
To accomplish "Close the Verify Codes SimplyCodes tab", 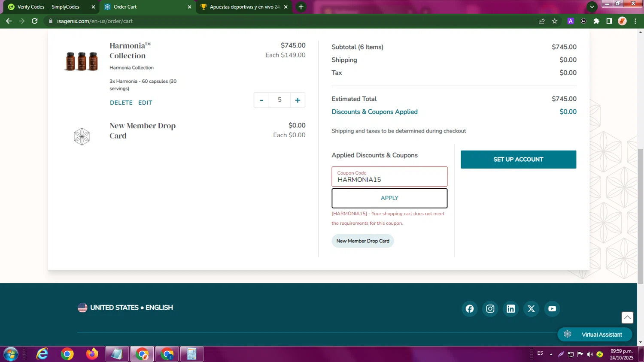I will pos(93,7).
